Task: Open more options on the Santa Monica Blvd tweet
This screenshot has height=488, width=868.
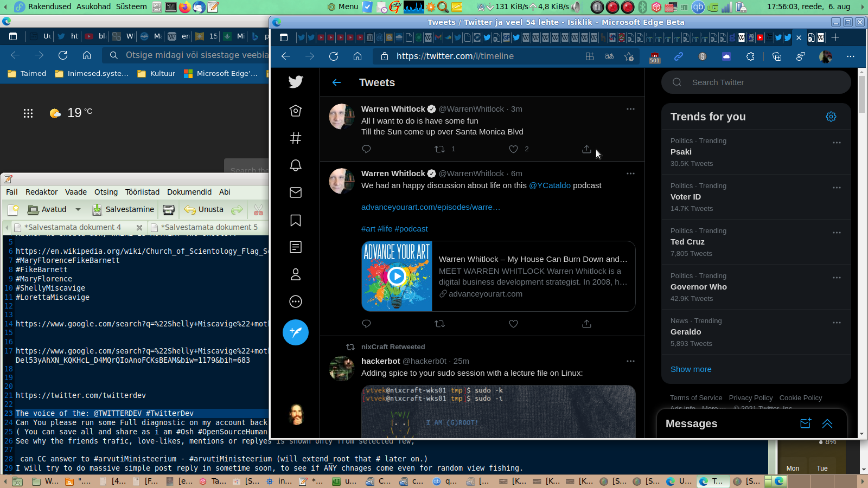Action: [x=630, y=109]
